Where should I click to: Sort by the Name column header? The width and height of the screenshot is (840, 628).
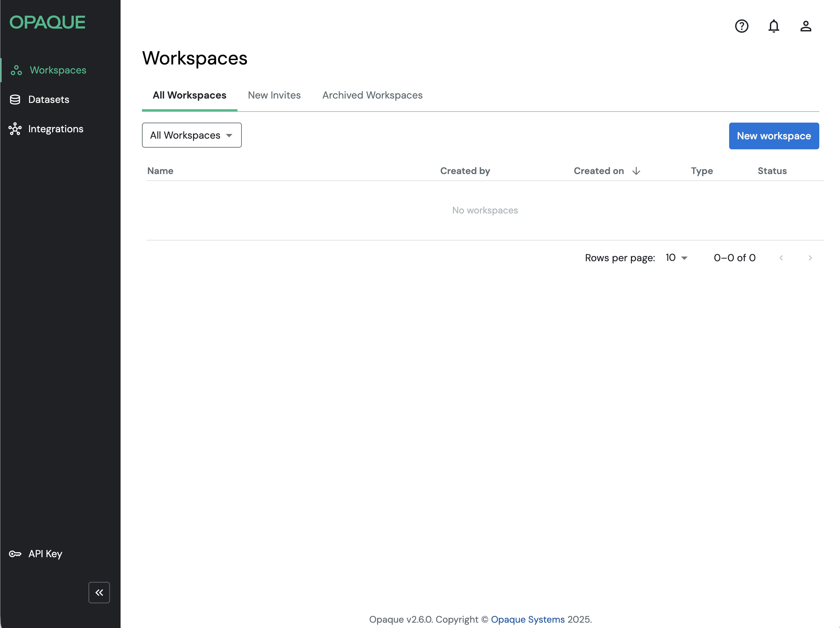160,171
